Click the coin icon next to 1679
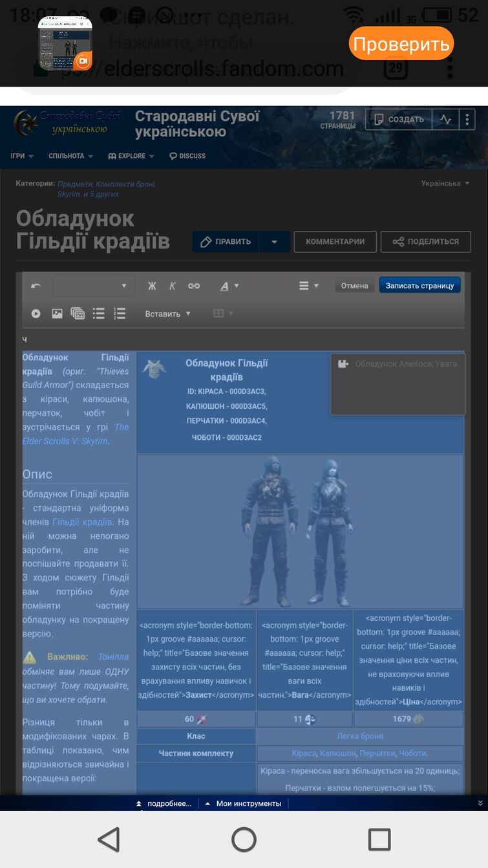Image resolution: width=488 pixels, height=868 pixels. [x=418, y=719]
